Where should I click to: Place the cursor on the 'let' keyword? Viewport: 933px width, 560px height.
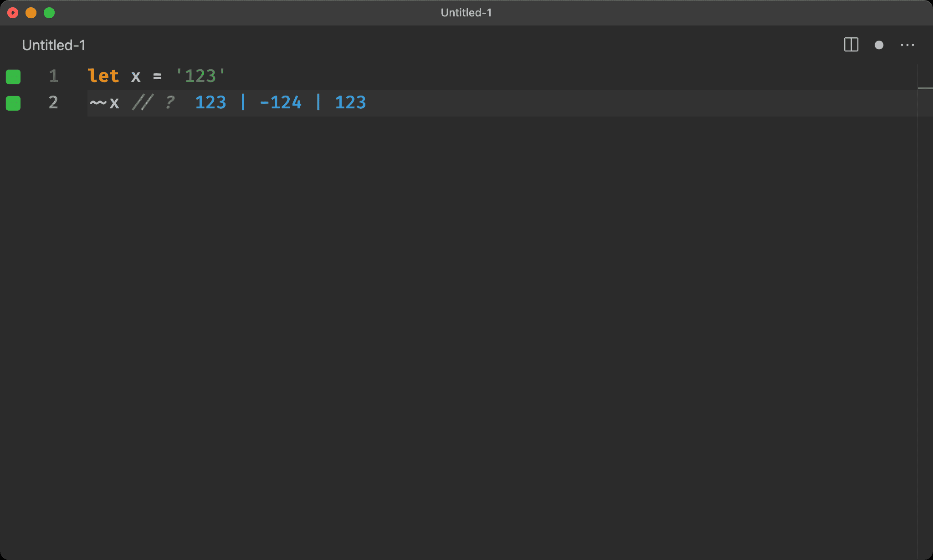103,76
